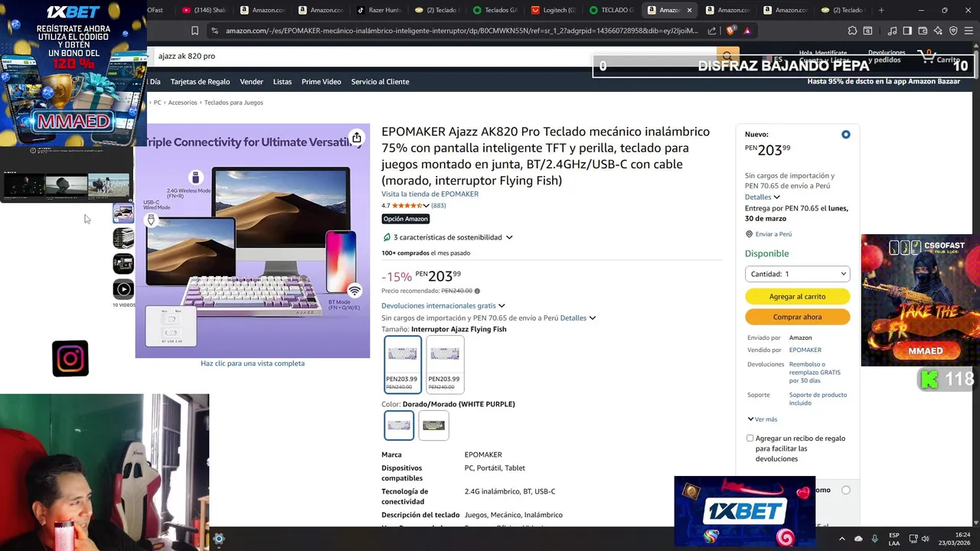
Task: Click the VPN shield toolbar icon
Action: point(953,31)
